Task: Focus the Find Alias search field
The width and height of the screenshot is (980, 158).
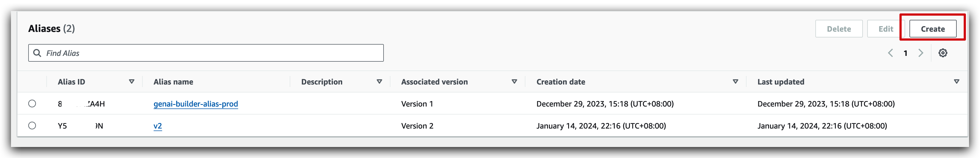Action: coord(213,53)
